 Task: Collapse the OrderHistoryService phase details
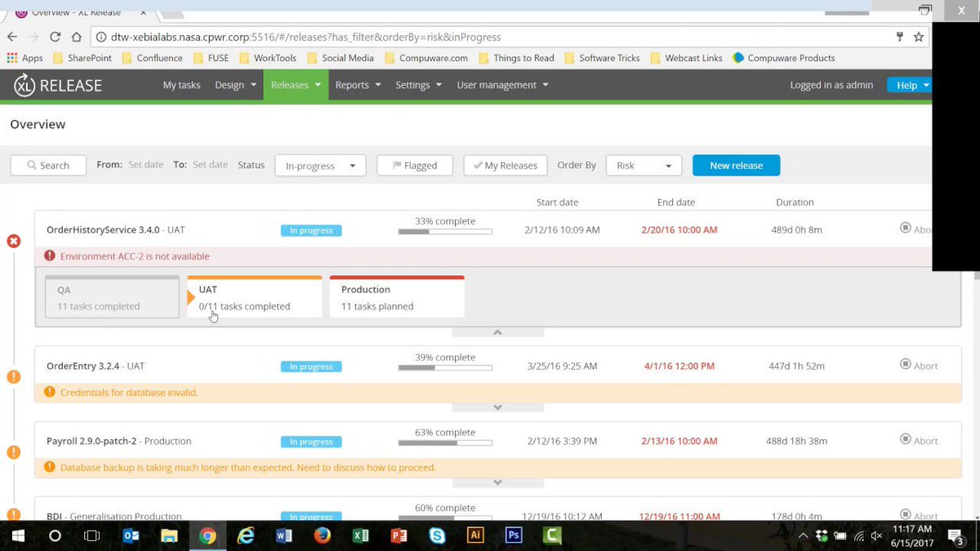(x=497, y=331)
